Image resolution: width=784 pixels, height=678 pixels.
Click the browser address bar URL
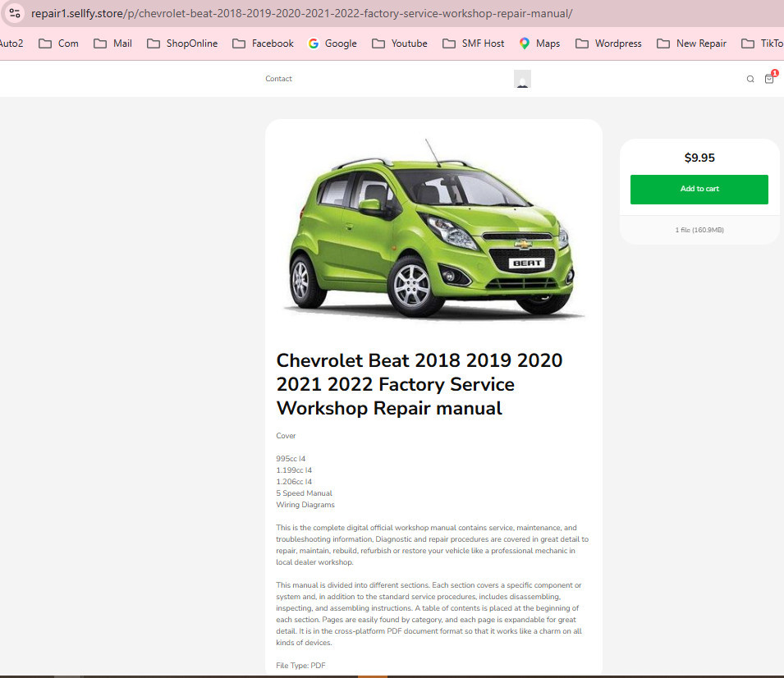pos(302,13)
